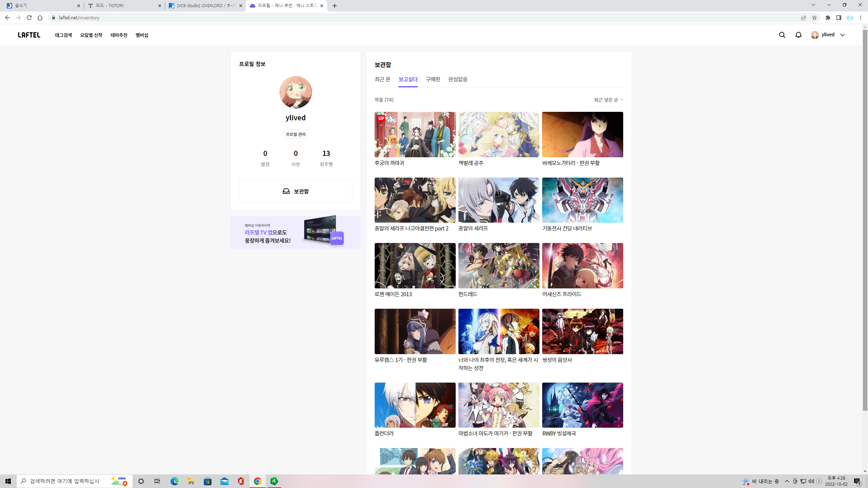Open Microsoft Edge from the taskbar
The image size is (868, 488).
tap(174, 481)
